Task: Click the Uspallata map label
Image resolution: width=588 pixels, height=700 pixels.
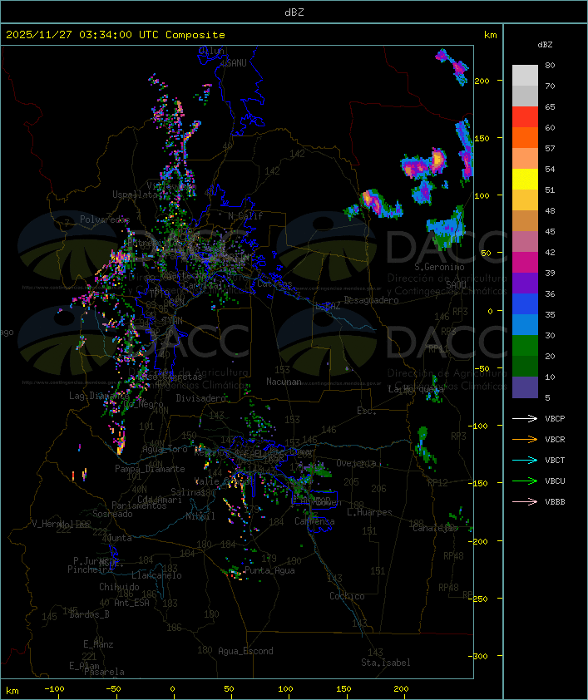Action: pyautogui.click(x=135, y=195)
